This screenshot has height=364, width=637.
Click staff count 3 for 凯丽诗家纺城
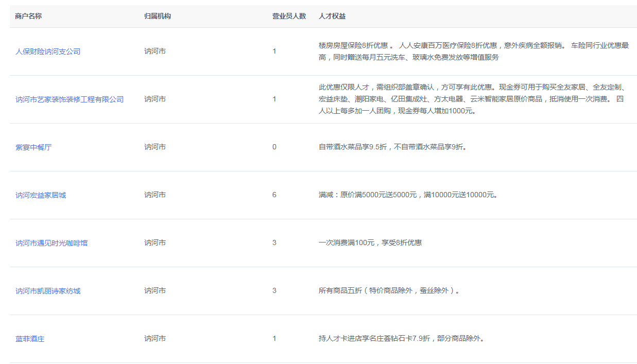tap(274, 290)
